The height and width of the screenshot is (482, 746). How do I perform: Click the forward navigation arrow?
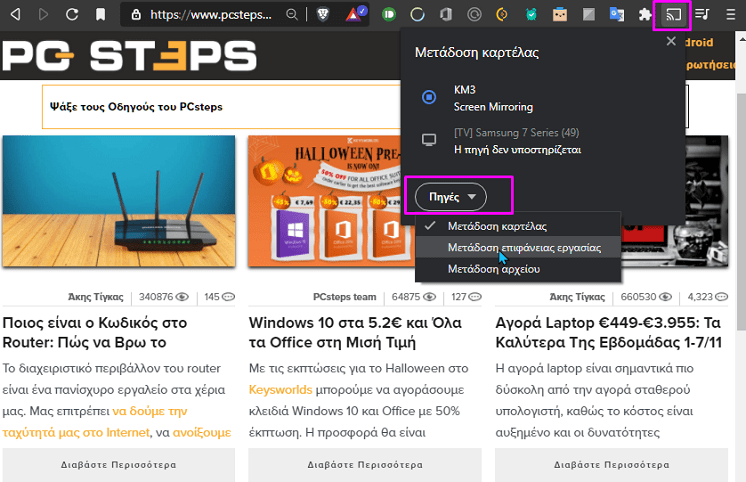point(43,14)
